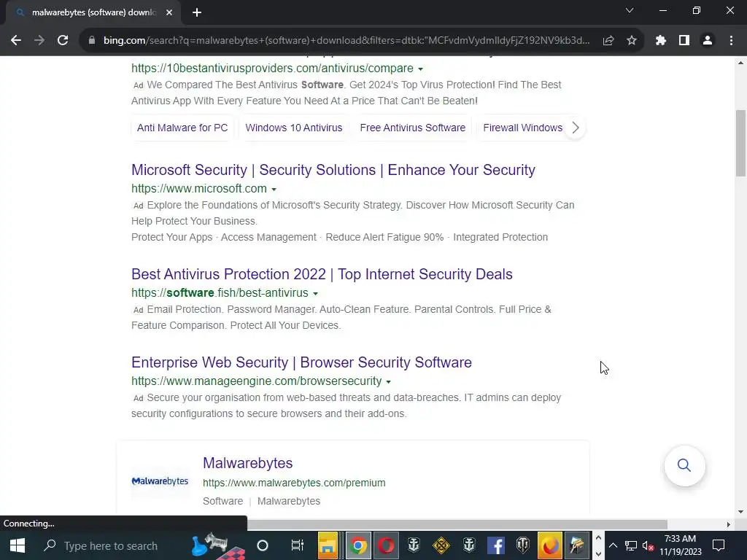
Task: Expand the 10bestantivirusproviders URL dropdown
Action: tap(420, 69)
